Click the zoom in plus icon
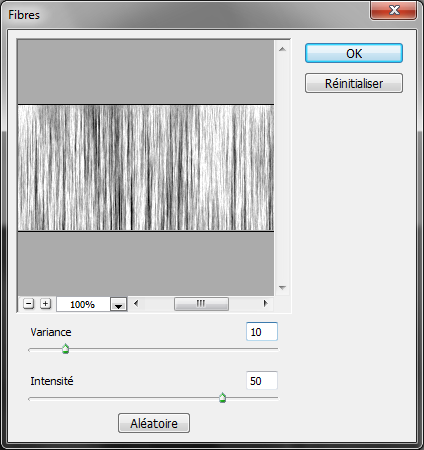The width and height of the screenshot is (424, 450). coord(45,304)
